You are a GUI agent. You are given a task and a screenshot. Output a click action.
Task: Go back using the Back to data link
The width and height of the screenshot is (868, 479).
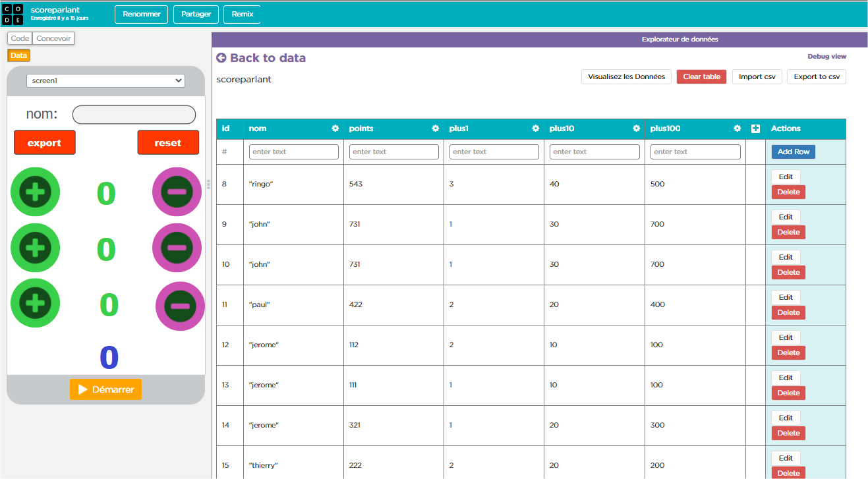(261, 58)
